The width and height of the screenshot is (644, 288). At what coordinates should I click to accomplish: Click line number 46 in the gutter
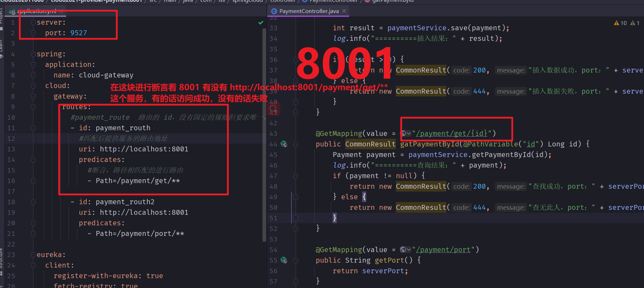coord(273,165)
